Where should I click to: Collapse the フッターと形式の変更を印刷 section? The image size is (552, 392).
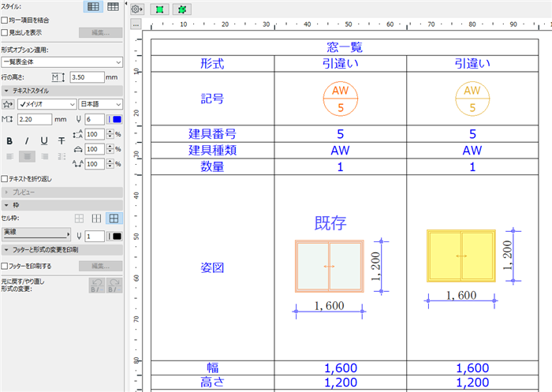click(62, 250)
